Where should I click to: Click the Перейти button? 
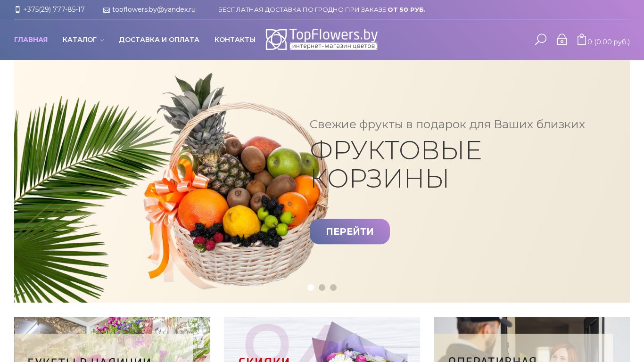tap(350, 231)
